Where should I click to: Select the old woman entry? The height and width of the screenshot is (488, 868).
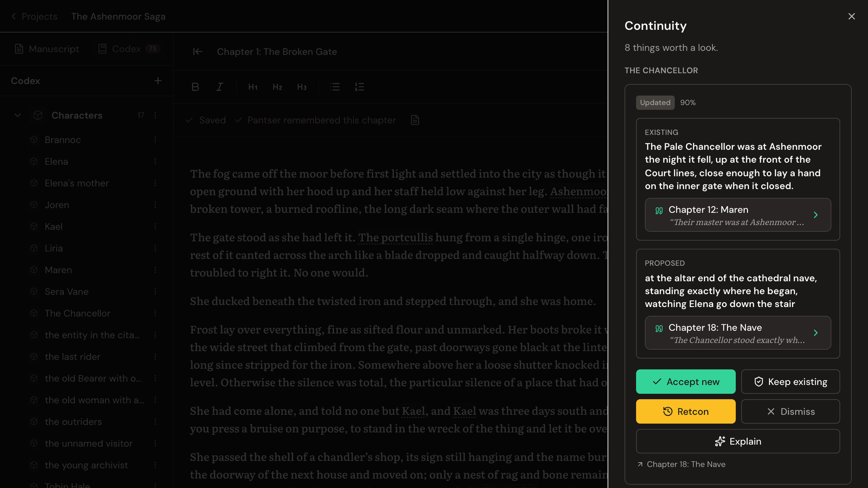click(94, 400)
